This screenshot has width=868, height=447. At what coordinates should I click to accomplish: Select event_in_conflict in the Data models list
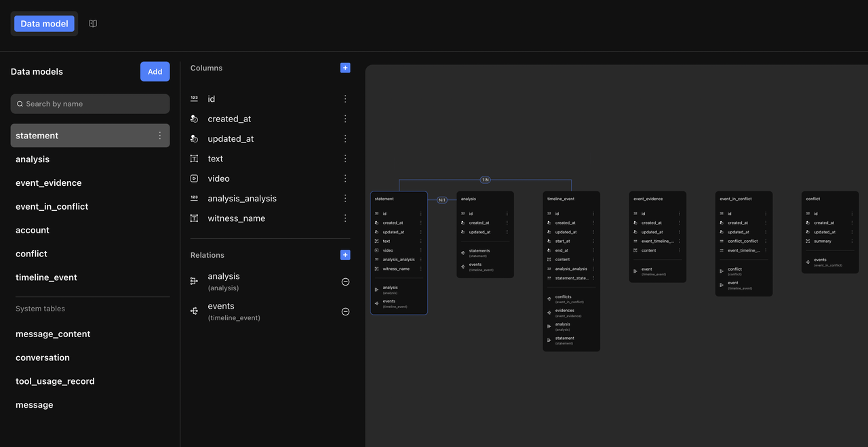point(90,207)
